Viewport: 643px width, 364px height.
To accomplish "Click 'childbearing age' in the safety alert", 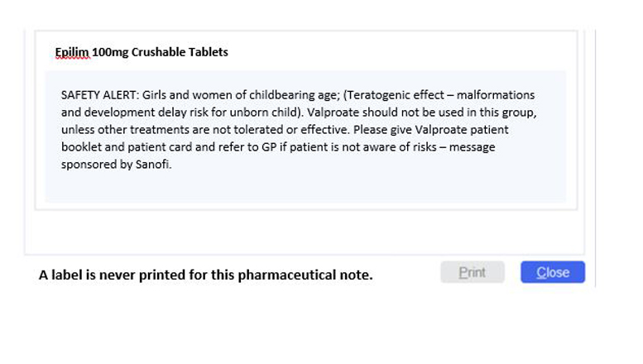I will (x=293, y=95).
